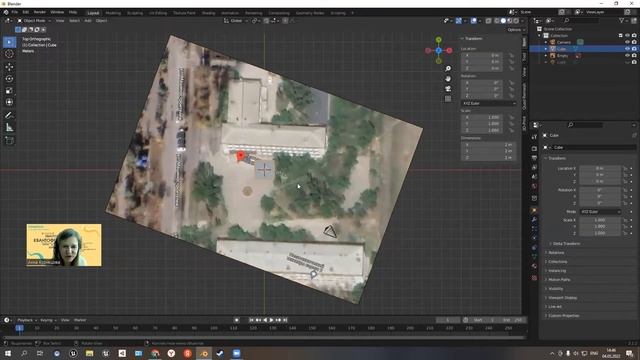
Task: Disable Camera in renders camera icon
Action: (634, 42)
